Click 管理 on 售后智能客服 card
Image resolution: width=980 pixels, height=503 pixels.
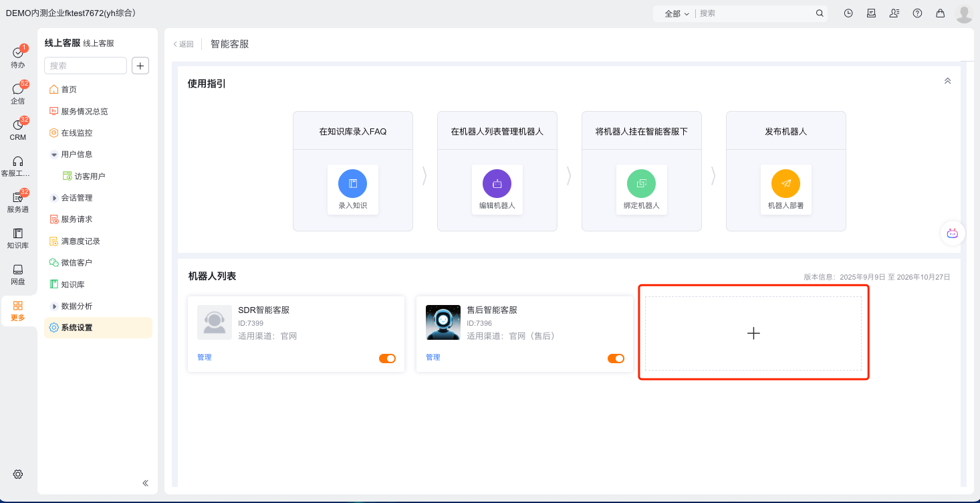tap(433, 358)
